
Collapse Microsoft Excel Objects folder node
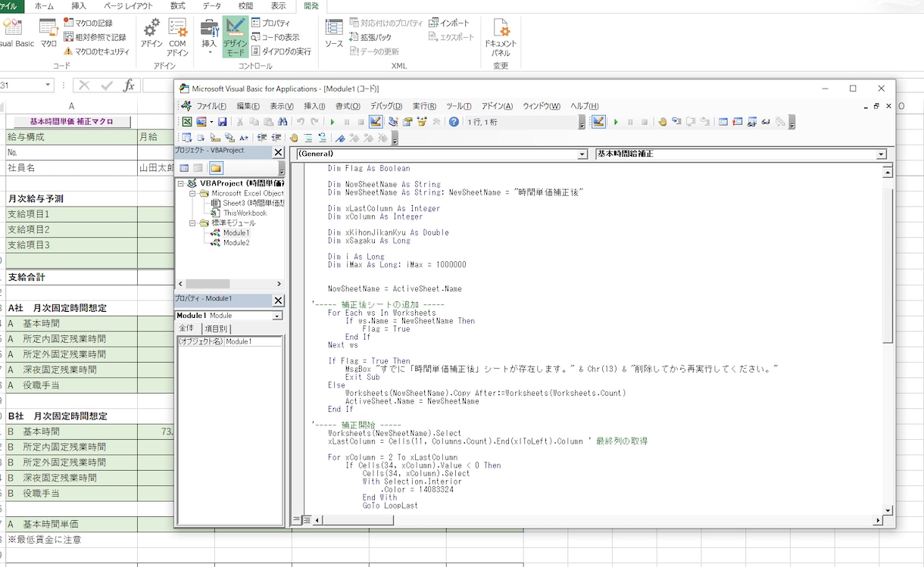[x=193, y=193]
